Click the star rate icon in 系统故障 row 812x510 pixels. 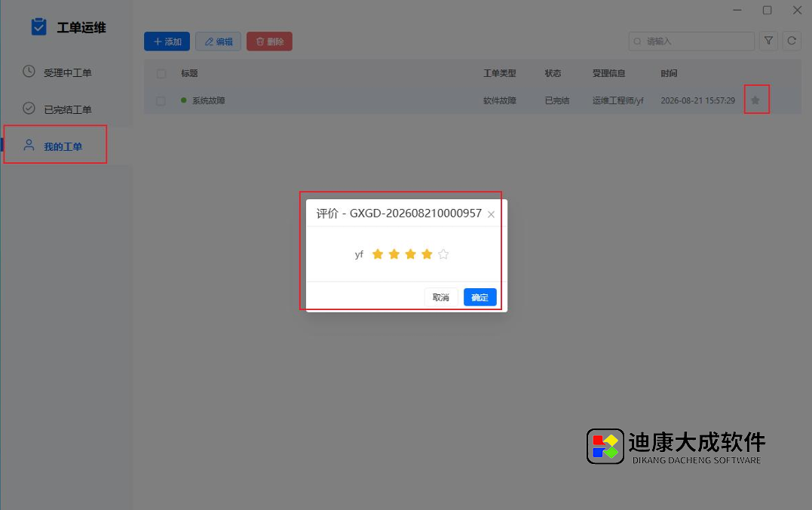click(755, 100)
